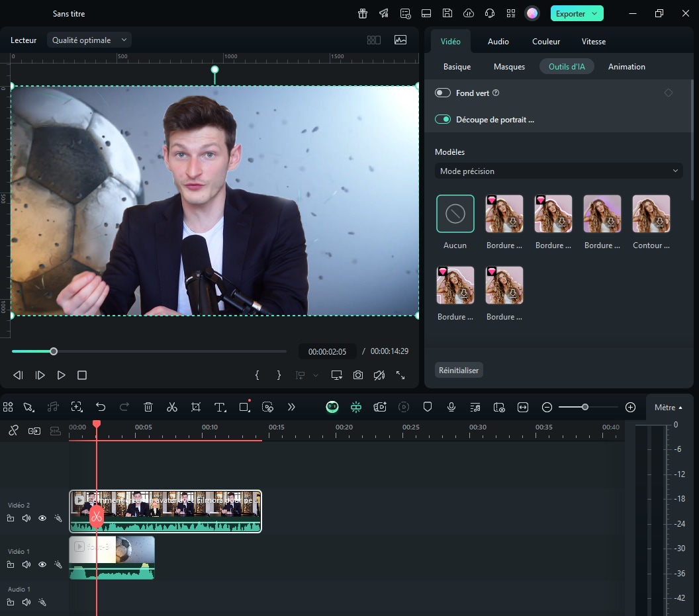
Task: Select the Vidéo 1 football clip on timeline
Action: tap(112, 558)
